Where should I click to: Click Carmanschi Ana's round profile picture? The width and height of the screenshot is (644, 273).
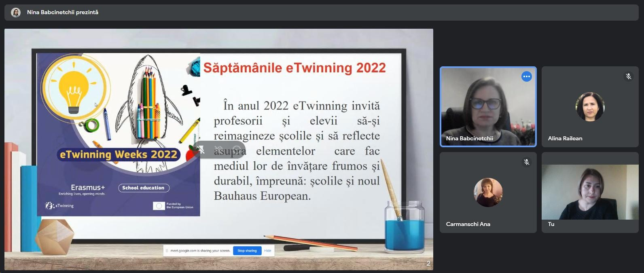tap(488, 193)
